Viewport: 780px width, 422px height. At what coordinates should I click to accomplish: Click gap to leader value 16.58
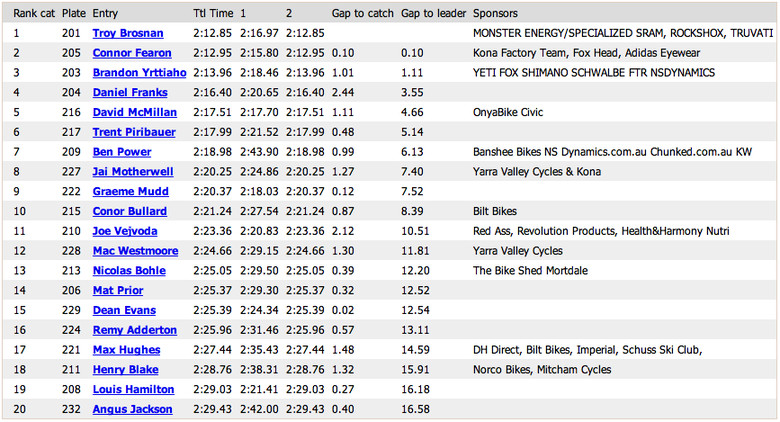pyautogui.click(x=415, y=410)
